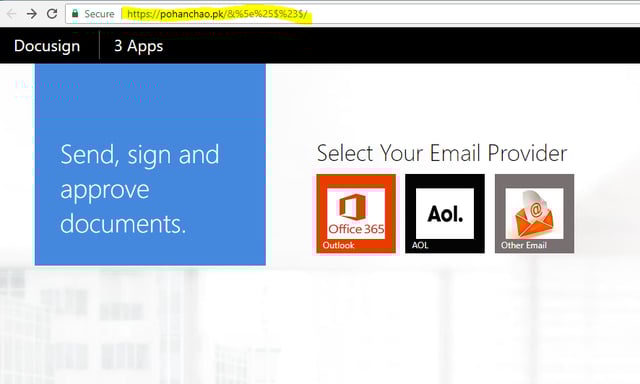Choose the AOL provider tile

(445, 214)
